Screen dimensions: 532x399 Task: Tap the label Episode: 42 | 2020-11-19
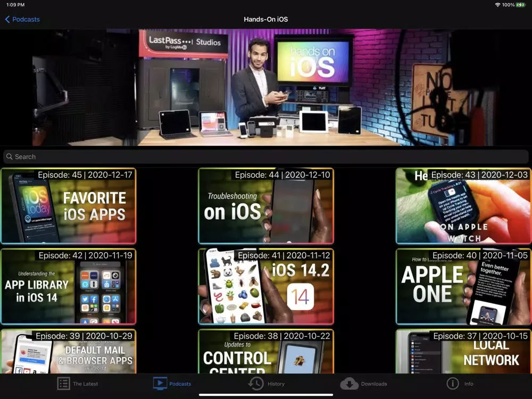coord(86,255)
